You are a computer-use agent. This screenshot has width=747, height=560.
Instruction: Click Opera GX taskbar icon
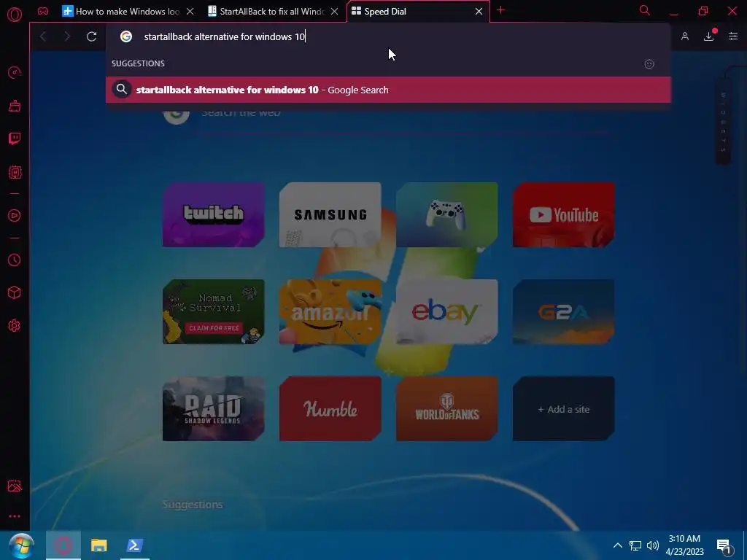[x=63, y=545]
